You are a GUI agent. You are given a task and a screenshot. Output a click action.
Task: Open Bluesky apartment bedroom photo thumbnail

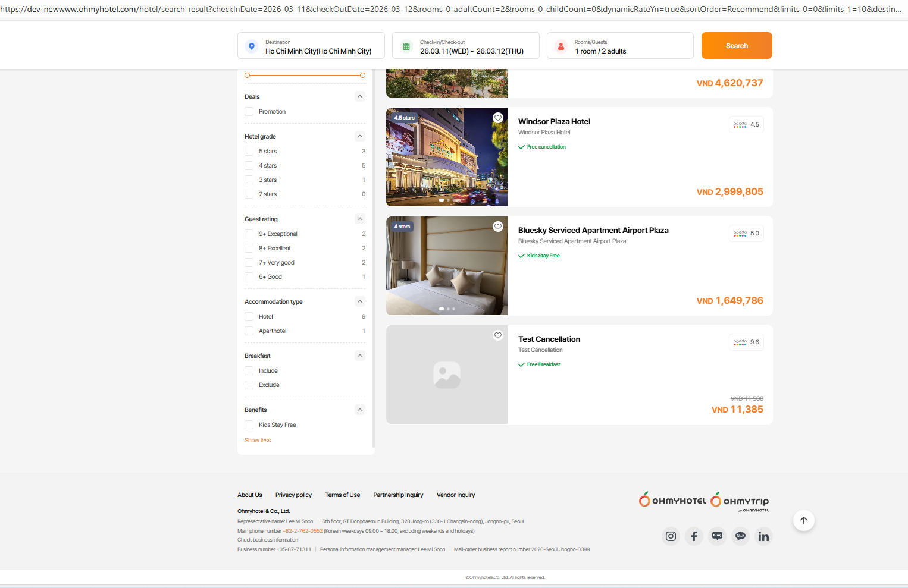tap(447, 266)
